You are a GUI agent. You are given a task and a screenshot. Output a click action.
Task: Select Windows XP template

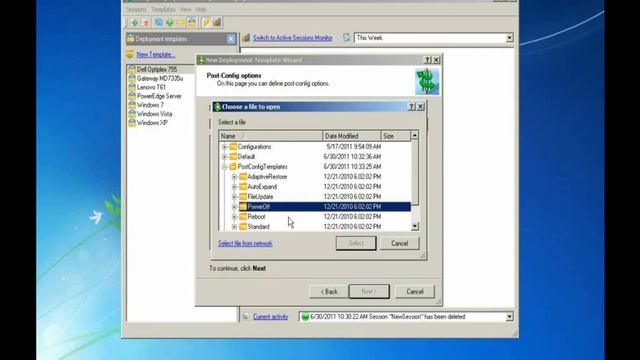point(152,123)
